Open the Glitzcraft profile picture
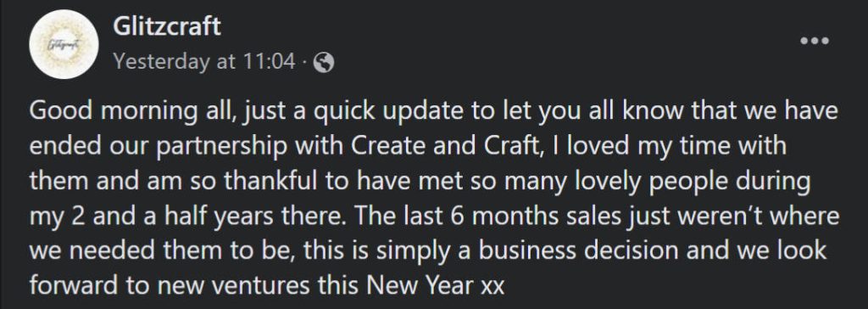 [x=64, y=44]
